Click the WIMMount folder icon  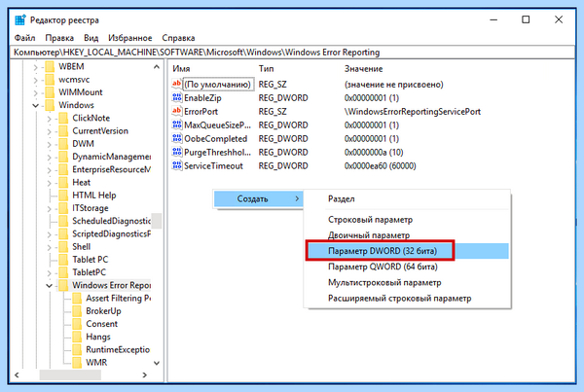tap(50, 92)
